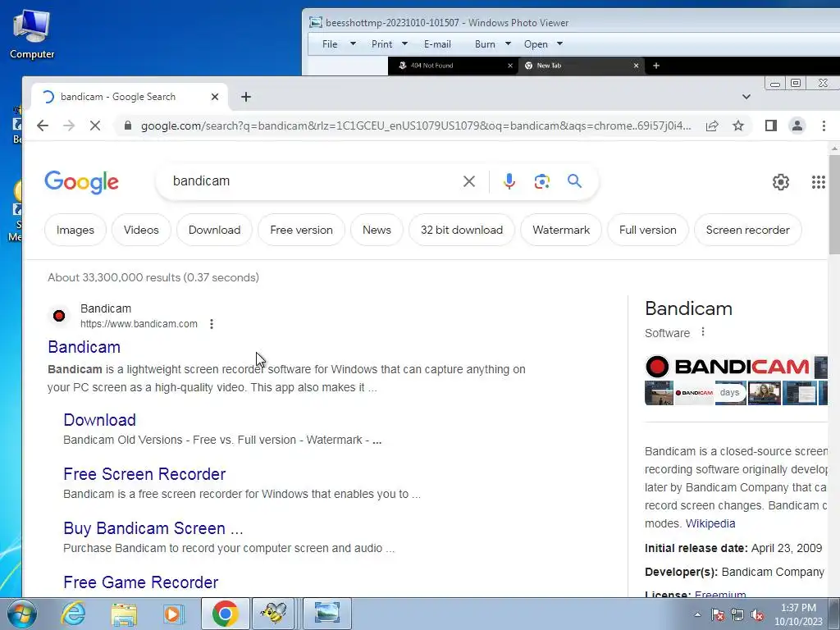Open Windows Explorer folder icon in taskbar
The image size is (840, 630).
point(124,614)
